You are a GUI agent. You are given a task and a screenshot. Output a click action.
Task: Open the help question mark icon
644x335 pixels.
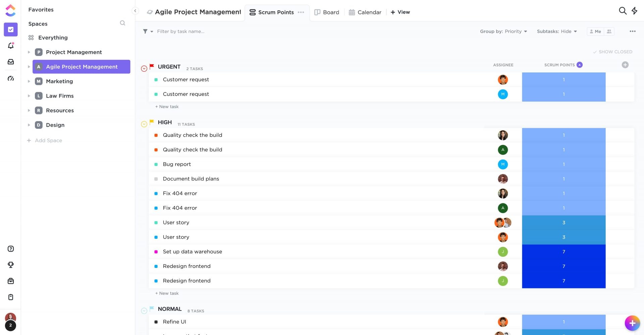pos(11,249)
